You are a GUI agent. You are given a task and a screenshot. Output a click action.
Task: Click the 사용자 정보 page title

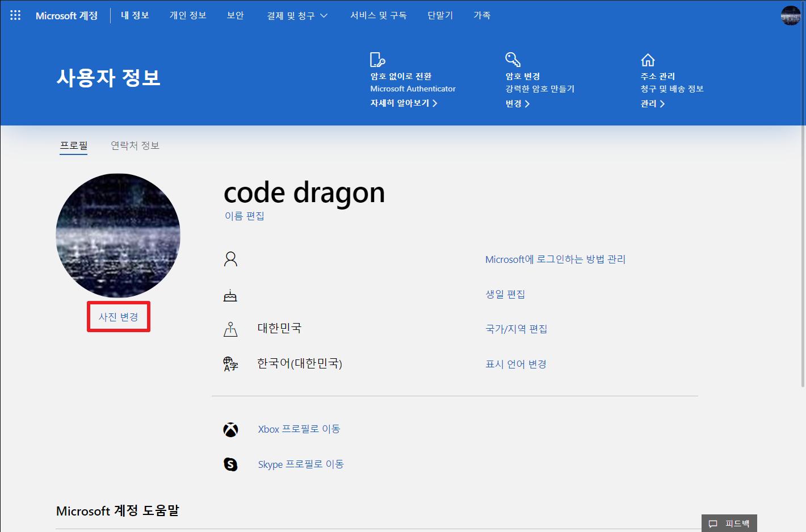[x=108, y=77]
